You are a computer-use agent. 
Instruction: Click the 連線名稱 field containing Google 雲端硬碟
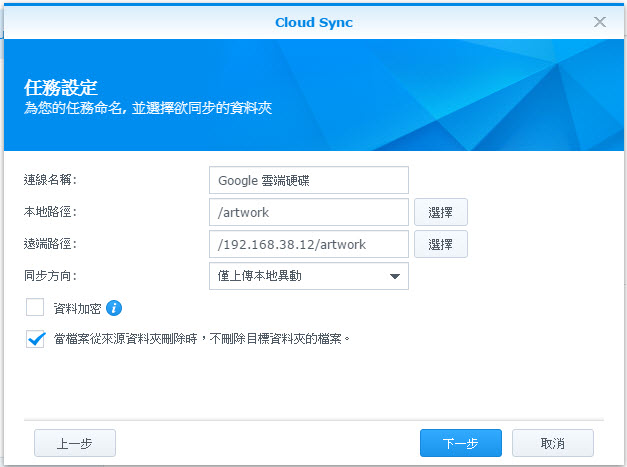[310, 180]
